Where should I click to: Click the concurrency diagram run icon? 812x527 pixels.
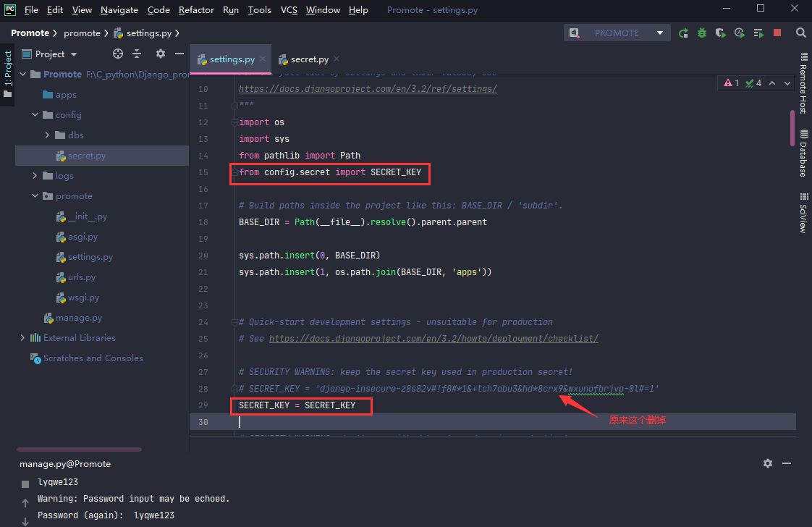758,33
